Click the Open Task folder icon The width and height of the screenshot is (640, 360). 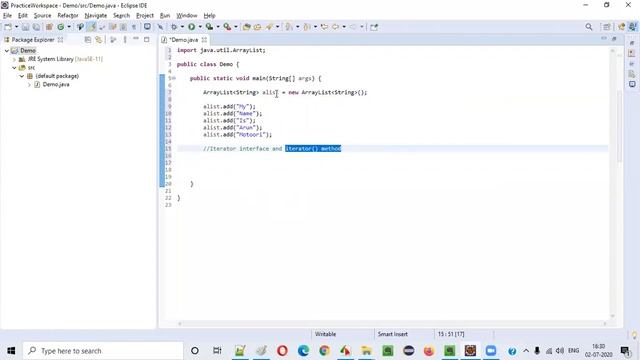(258, 27)
